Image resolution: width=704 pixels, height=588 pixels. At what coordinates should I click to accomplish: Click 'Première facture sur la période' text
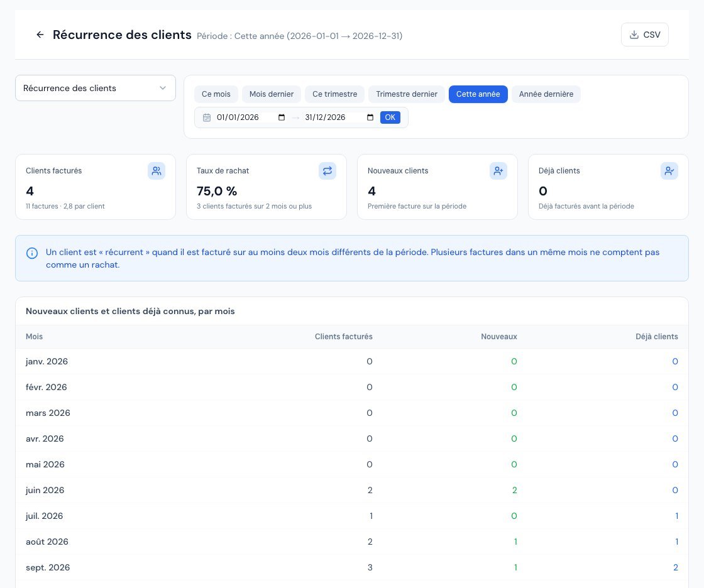coord(417,207)
